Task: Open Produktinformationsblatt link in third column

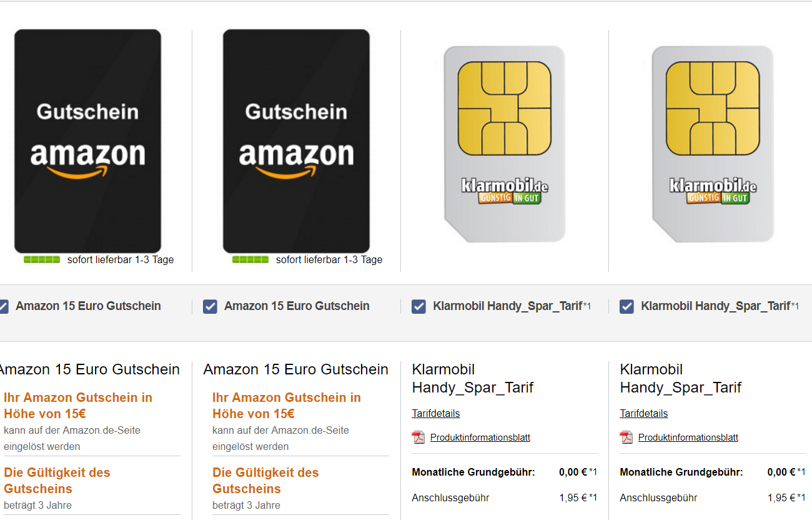Action: click(x=480, y=437)
